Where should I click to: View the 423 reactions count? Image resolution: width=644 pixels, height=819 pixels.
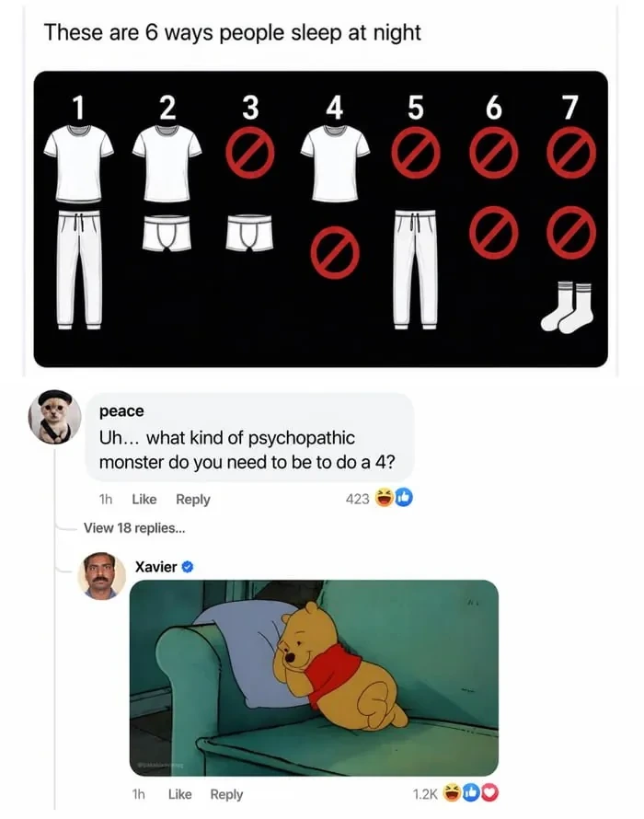pyautogui.click(x=357, y=499)
